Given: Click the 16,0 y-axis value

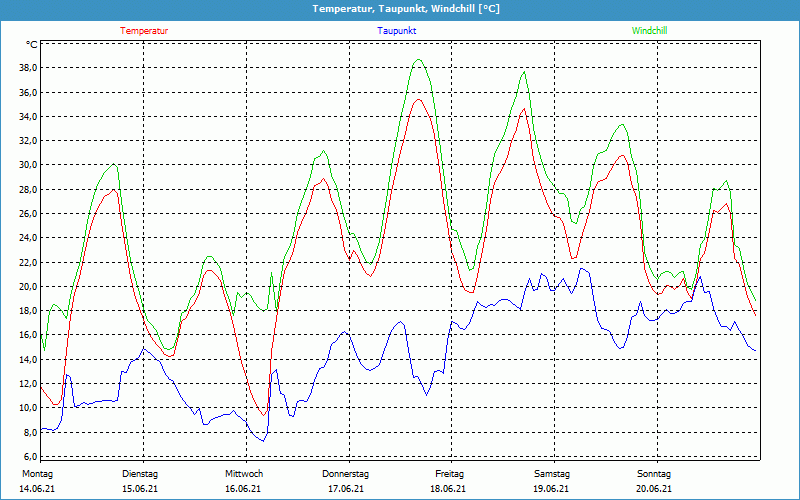Looking at the screenshot, I should pos(28,335).
